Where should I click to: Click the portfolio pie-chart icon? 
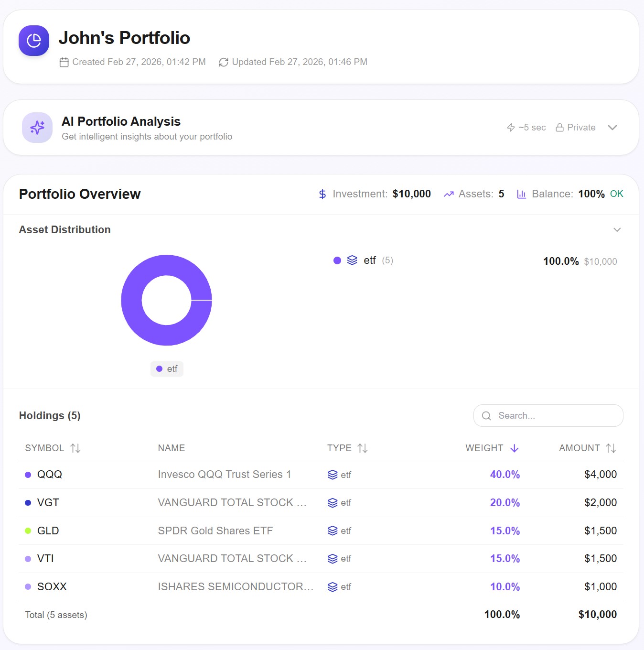point(33,41)
